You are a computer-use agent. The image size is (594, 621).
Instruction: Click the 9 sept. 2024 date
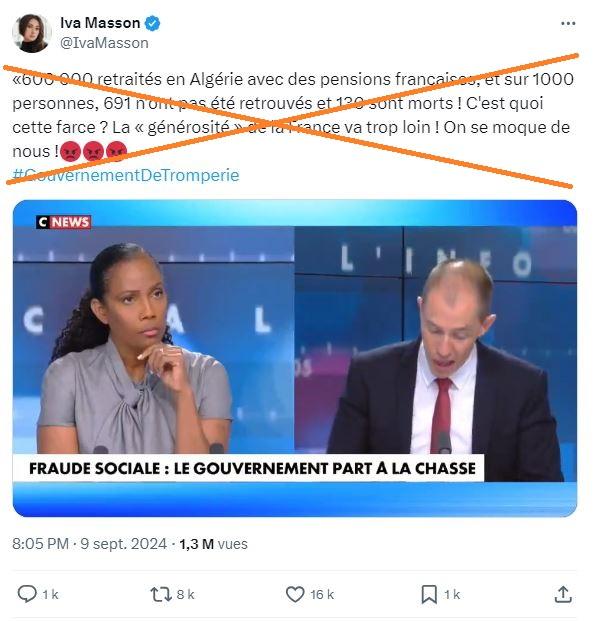point(124,544)
